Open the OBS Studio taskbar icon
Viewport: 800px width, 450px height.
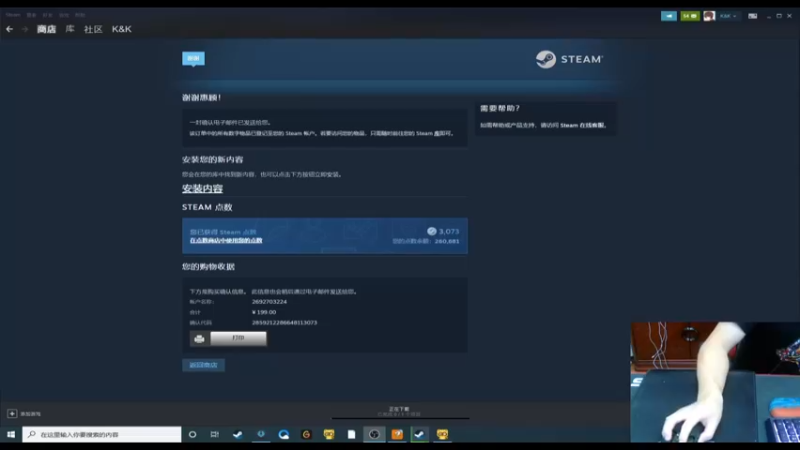(x=374, y=434)
